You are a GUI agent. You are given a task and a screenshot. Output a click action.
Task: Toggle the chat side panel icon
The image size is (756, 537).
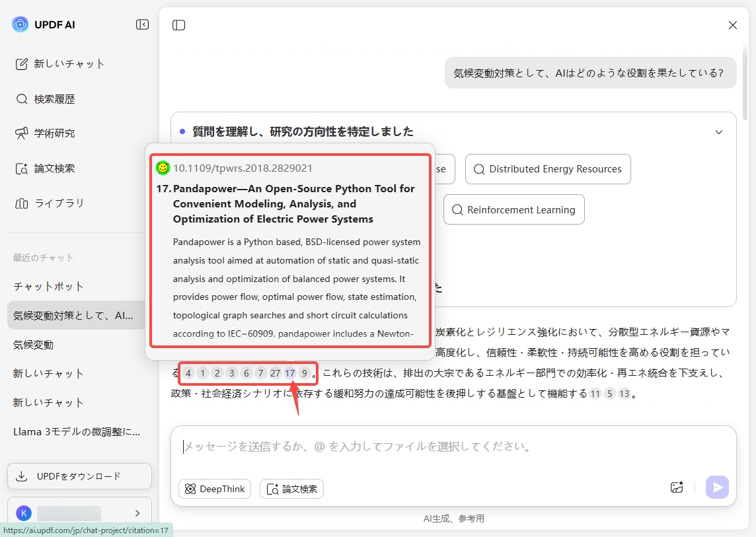(179, 25)
